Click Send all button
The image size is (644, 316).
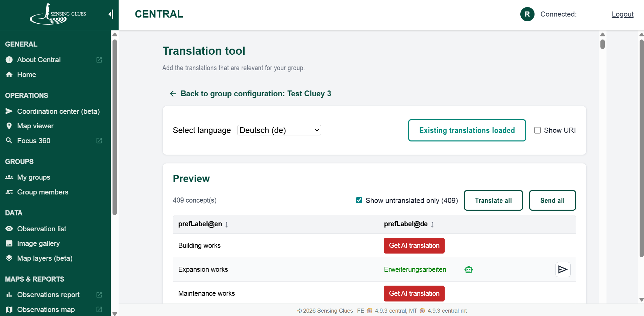coord(552,201)
